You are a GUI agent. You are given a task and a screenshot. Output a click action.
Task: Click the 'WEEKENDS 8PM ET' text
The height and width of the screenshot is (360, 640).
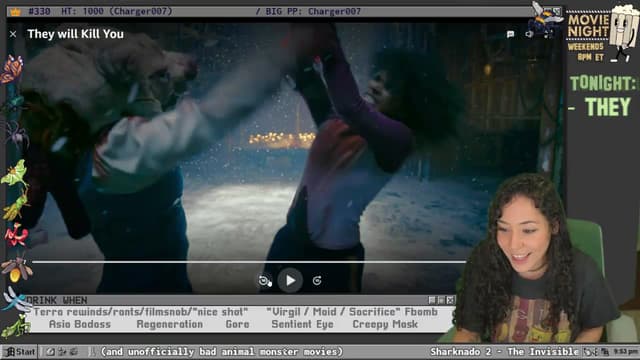tap(586, 52)
